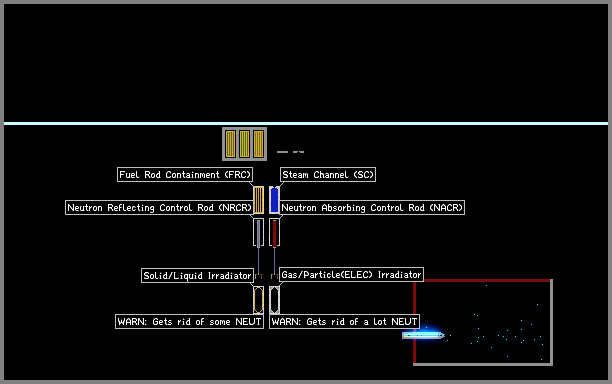The image size is (612, 384).
Task: Click the yellow Fuel Rod Containment component
Action: (x=258, y=200)
